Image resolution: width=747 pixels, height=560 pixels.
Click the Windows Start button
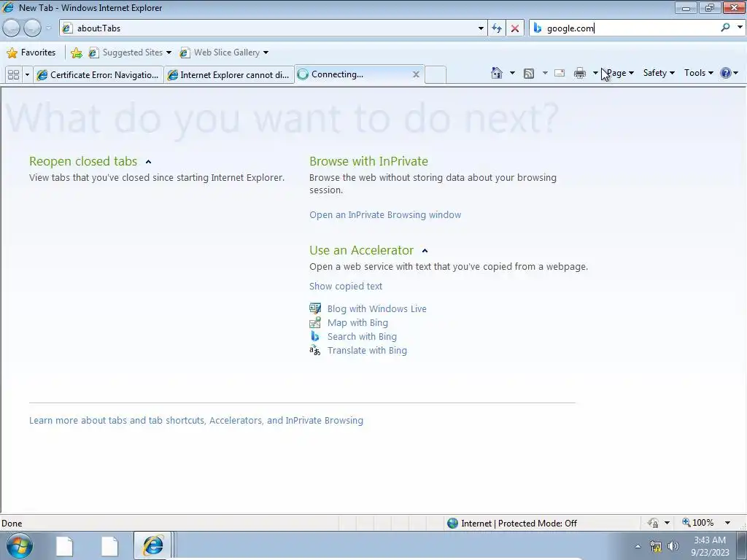tap(20, 545)
